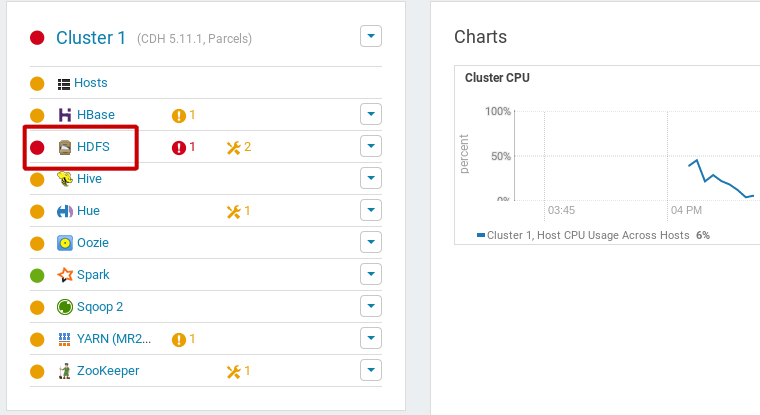760x415 pixels.
Task: Click the HDFS wrench configuration issues icon
Action: coord(234,147)
